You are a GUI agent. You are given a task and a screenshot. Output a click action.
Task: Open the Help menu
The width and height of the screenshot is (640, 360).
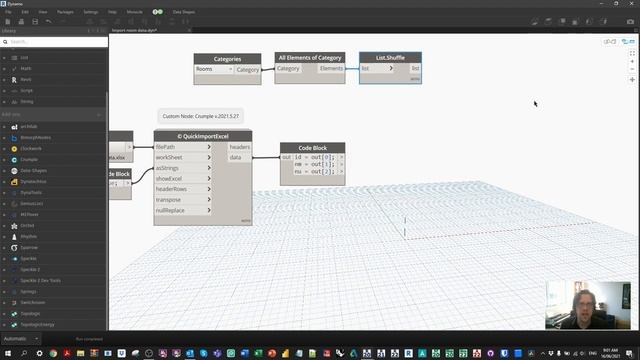point(112,12)
